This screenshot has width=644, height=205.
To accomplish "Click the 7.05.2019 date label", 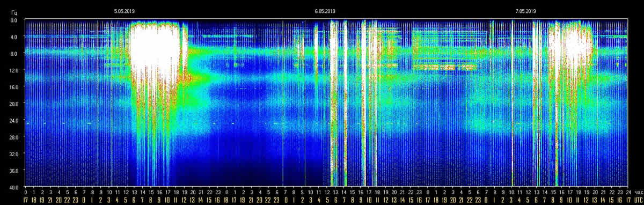I will 526,11.
